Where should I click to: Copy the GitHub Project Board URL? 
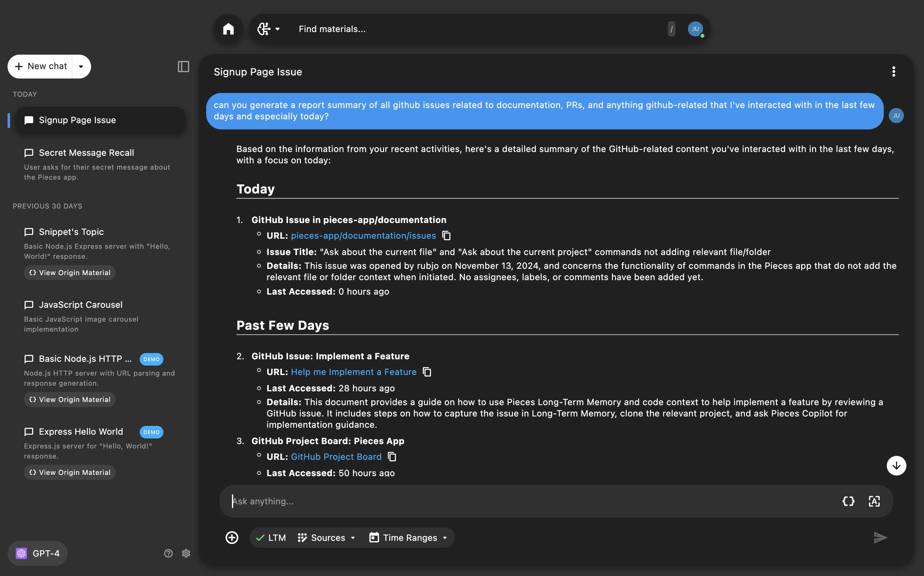pos(392,457)
